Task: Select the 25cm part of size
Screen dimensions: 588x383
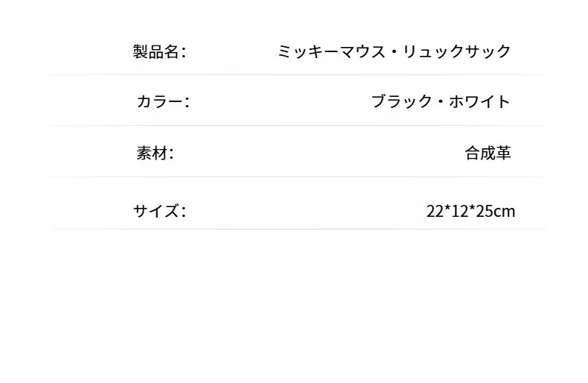Action: point(496,212)
